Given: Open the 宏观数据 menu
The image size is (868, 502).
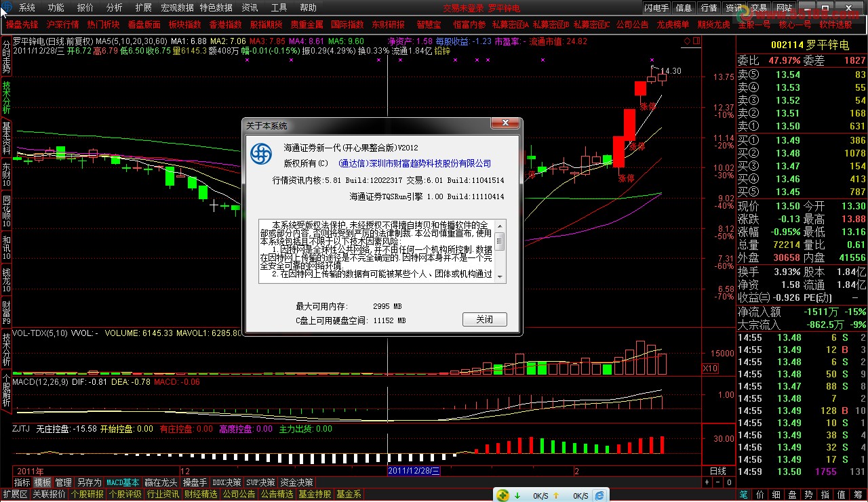Looking at the screenshot, I should (177, 8).
